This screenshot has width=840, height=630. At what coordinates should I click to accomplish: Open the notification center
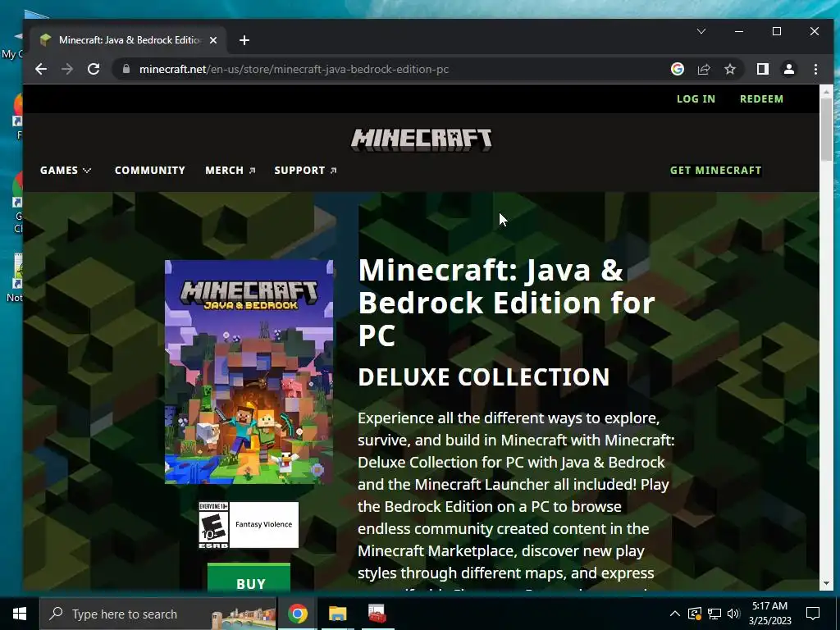tap(813, 614)
